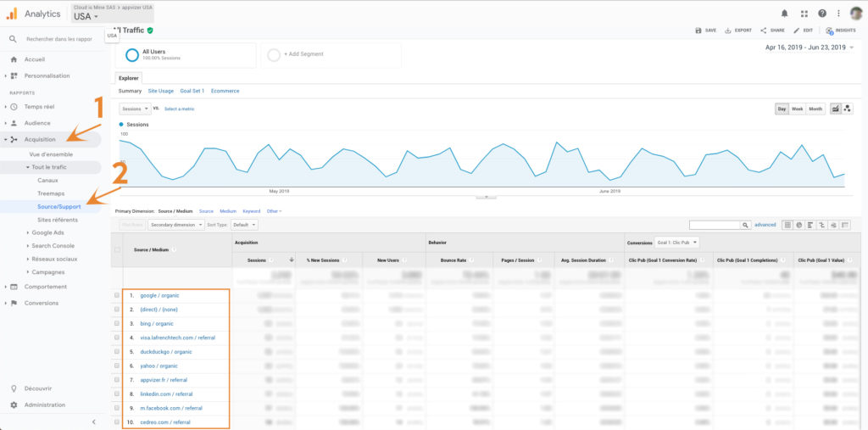The width and height of the screenshot is (868, 430).
Task: Click the Accueil home icon
Action: point(14,59)
